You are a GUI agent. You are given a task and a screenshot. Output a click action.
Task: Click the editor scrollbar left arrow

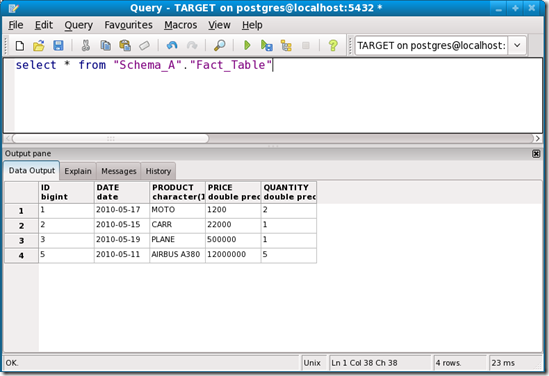click(8, 139)
